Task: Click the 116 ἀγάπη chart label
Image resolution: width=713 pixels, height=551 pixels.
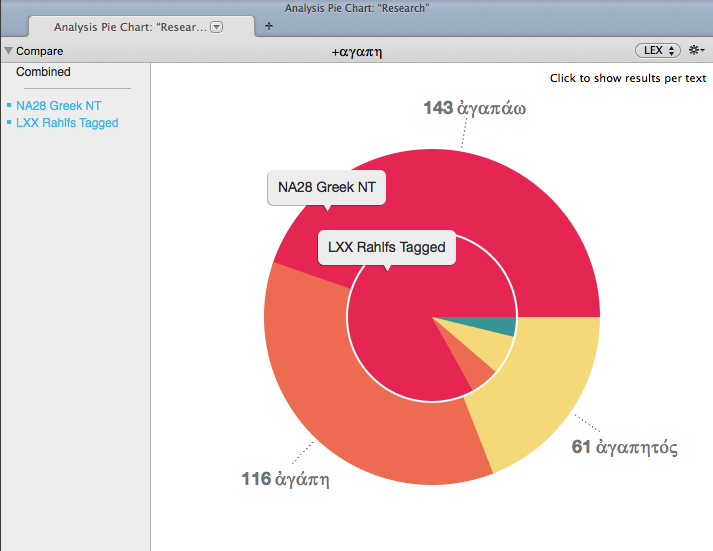Action: (286, 479)
